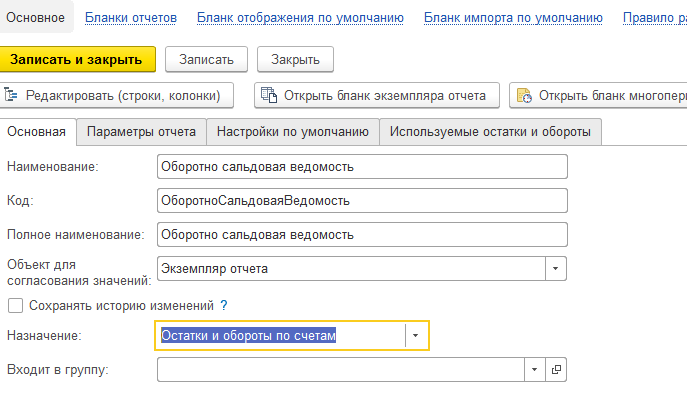The image size is (687, 414).
Task: Open the Настройки по умолчанию tab
Action: click(x=293, y=131)
